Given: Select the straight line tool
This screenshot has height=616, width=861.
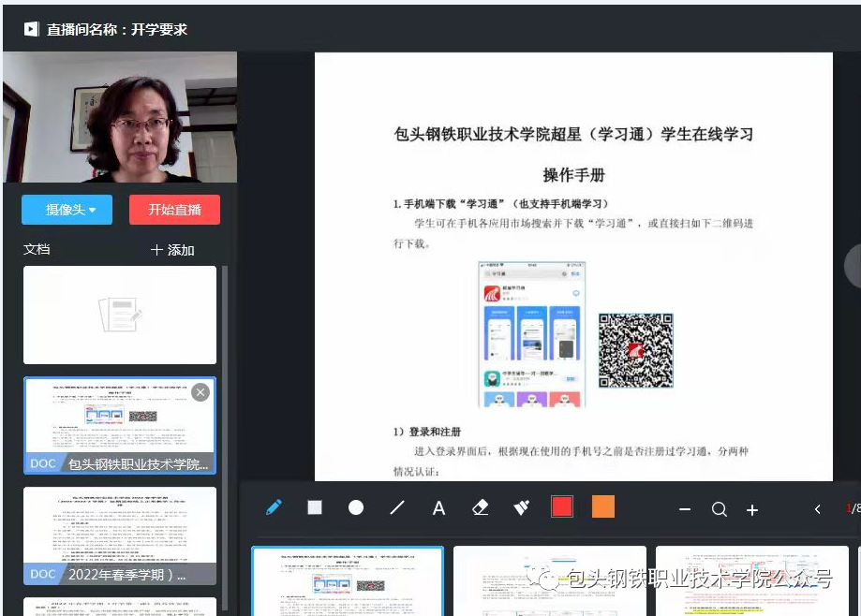Looking at the screenshot, I should click(397, 508).
